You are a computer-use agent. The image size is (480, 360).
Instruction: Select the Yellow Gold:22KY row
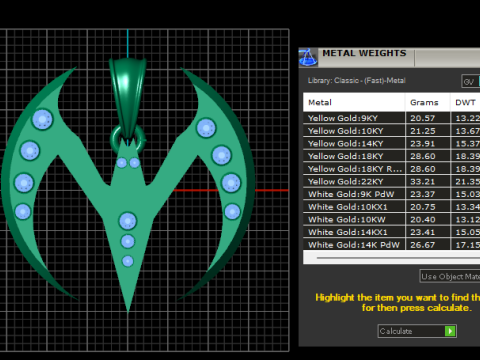(392, 181)
